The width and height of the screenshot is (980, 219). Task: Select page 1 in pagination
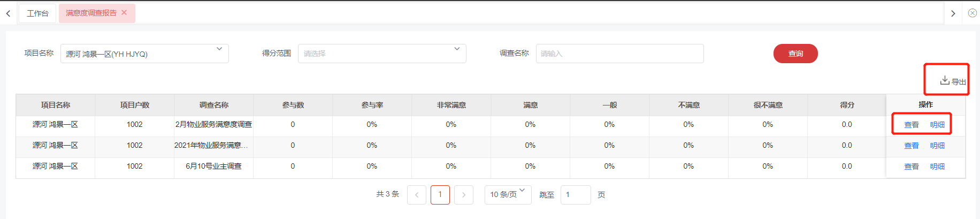pyautogui.click(x=440, y=195)
